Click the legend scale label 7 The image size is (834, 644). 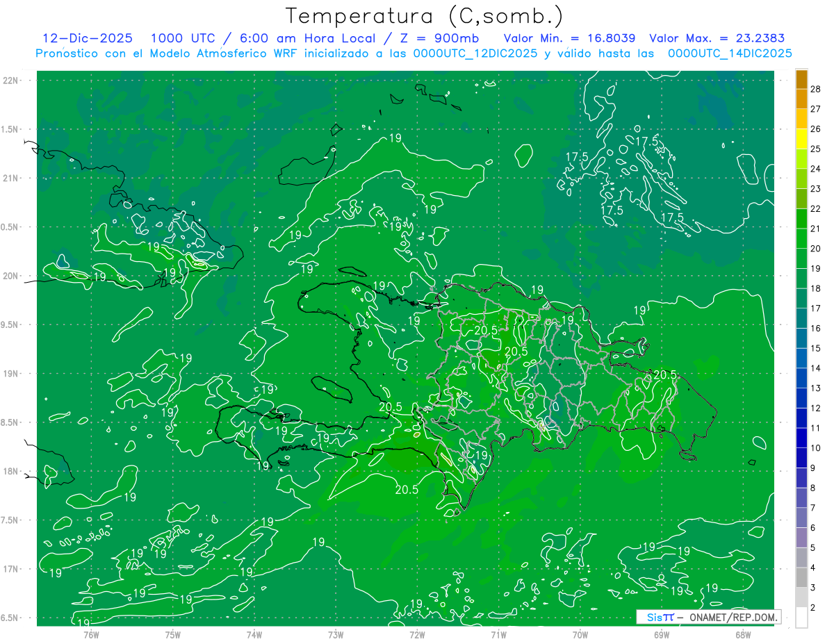[x=813, y=508]
